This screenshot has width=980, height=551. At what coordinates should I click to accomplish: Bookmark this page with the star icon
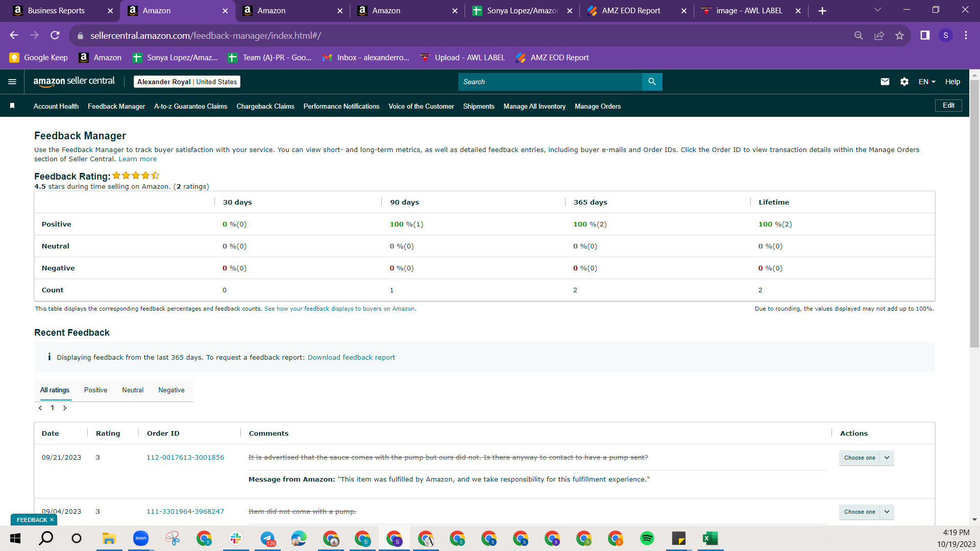[899, 35]
